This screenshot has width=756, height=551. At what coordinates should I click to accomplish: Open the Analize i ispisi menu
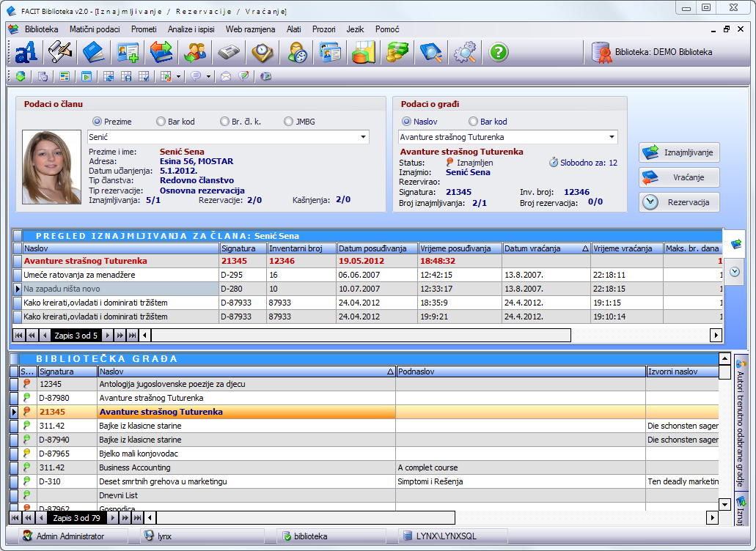coord(191,29)
